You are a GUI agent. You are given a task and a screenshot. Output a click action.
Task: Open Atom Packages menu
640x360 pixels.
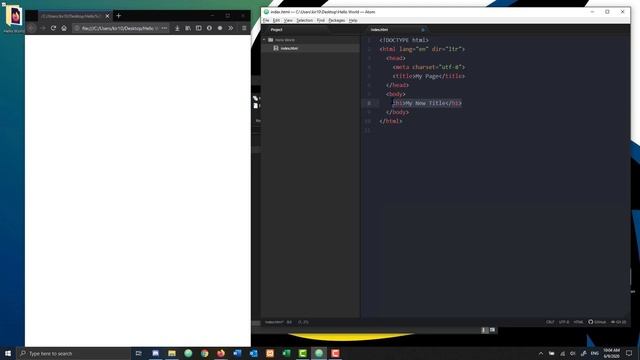point(337,20)
